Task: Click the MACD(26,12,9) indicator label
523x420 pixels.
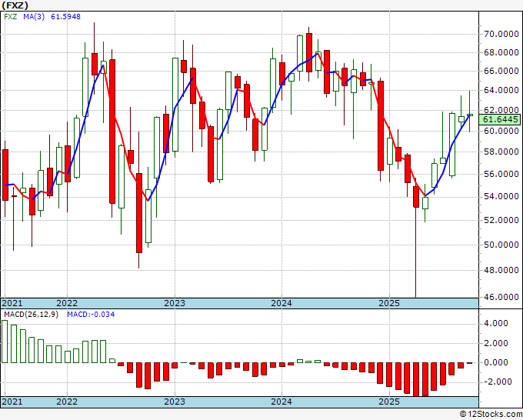Action: coord(31,315)
